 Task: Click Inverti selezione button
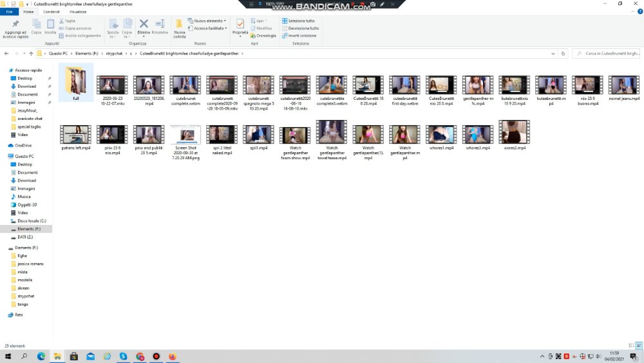(299, 35)
